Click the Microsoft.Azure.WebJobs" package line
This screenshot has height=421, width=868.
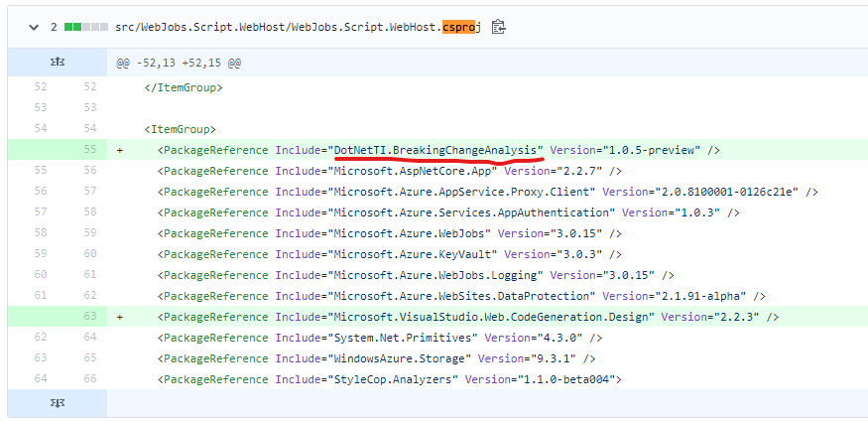tap(389, 233)
